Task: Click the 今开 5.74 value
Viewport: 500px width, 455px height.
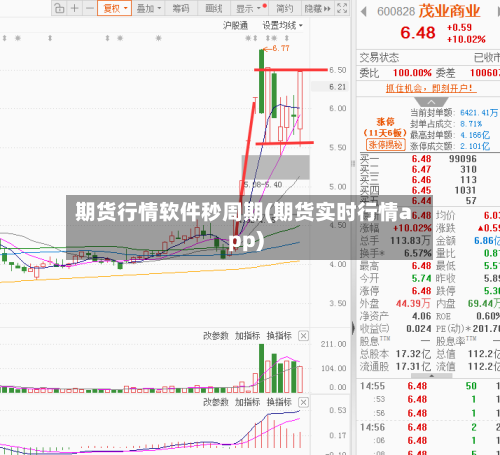Action: click(x=421, y=278)
